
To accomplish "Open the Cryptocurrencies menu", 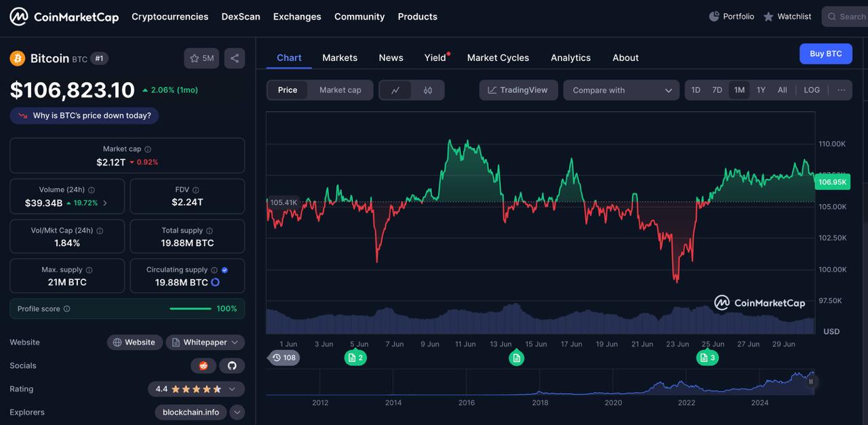I will (x=170, y=16).
